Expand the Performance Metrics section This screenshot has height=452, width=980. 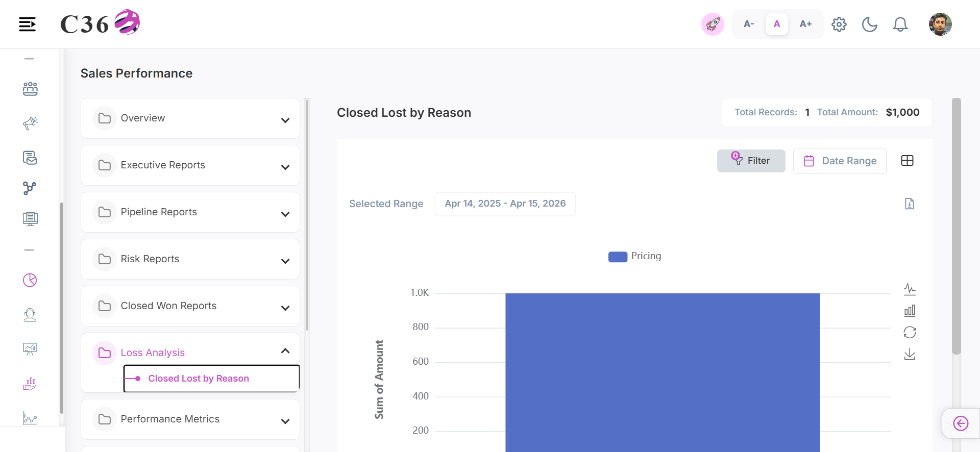coord(190,419)
